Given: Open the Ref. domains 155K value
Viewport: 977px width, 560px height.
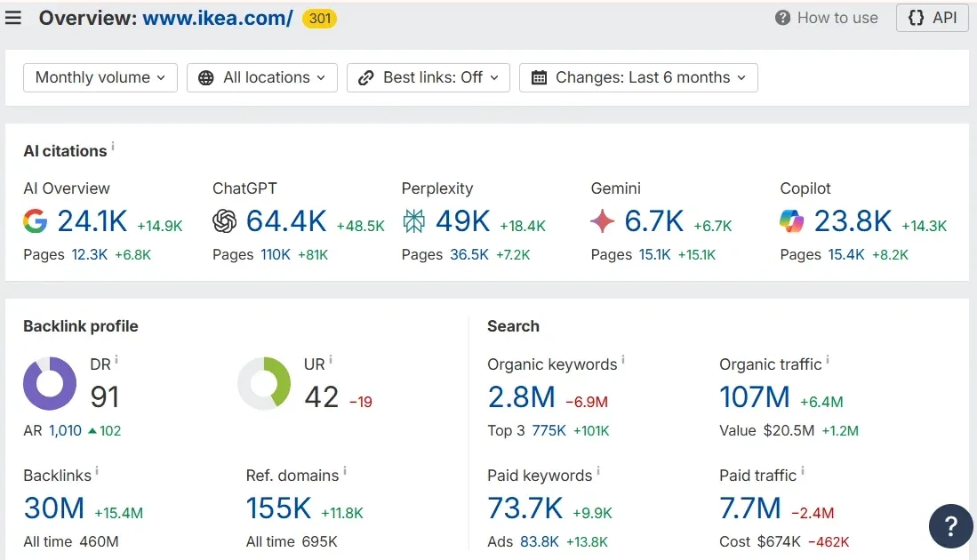Looking at the screenshot, I should pos(278,508).
